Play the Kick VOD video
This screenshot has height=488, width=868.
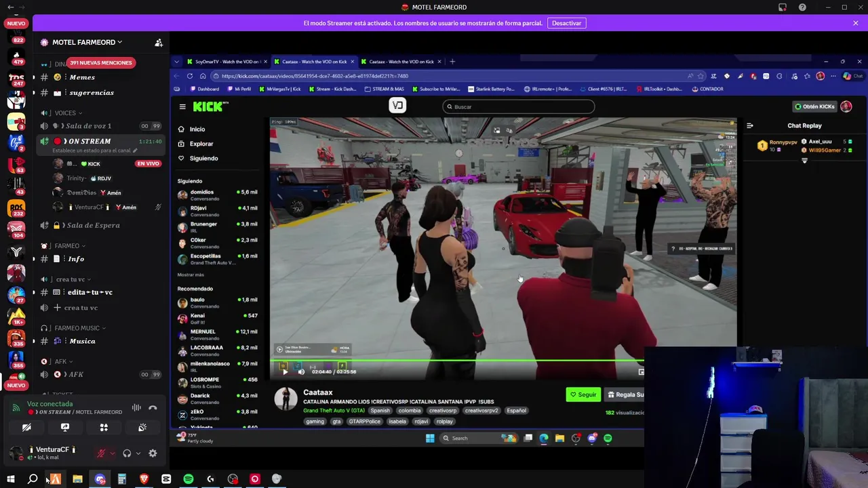(285, 371)
